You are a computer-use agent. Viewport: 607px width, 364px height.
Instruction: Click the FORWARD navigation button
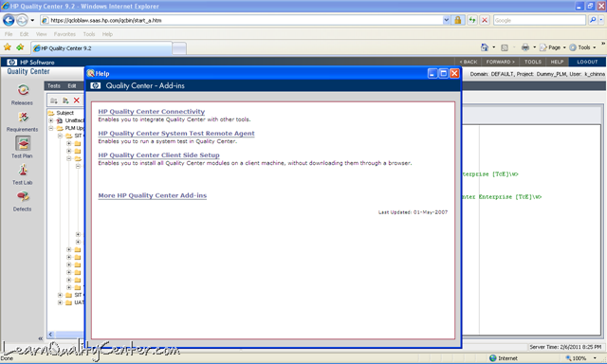click(500, 62)
